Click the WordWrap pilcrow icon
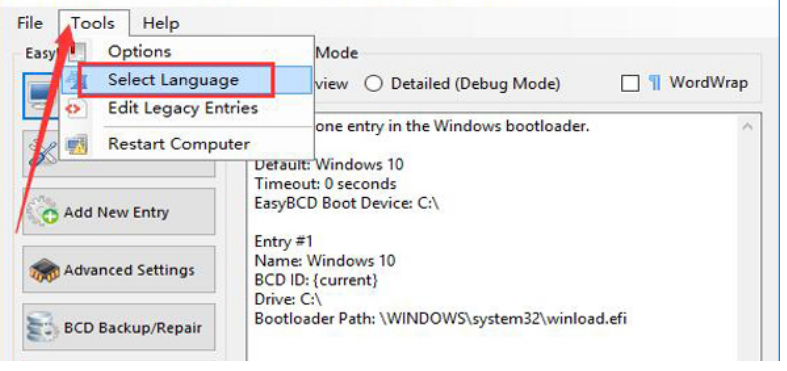This screenshot has width=787, height=371. (x=654, y=83)
